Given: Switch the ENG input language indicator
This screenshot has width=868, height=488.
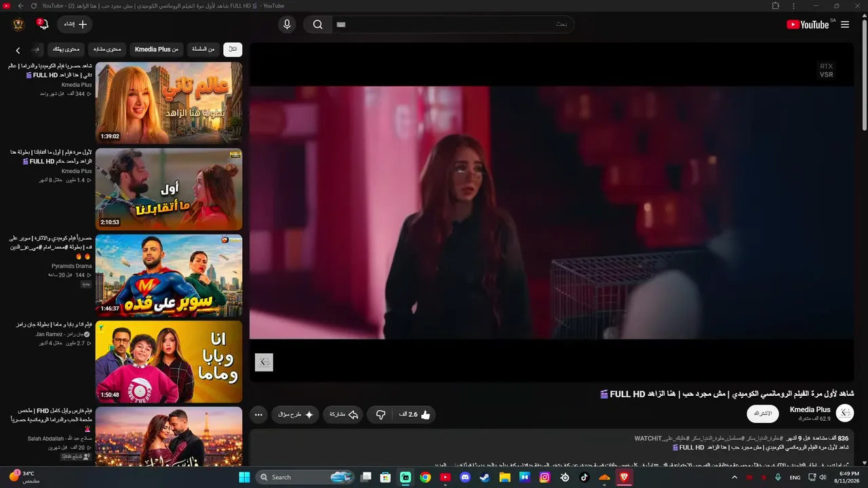Looking at the screenshot, I should pos(795,477).
